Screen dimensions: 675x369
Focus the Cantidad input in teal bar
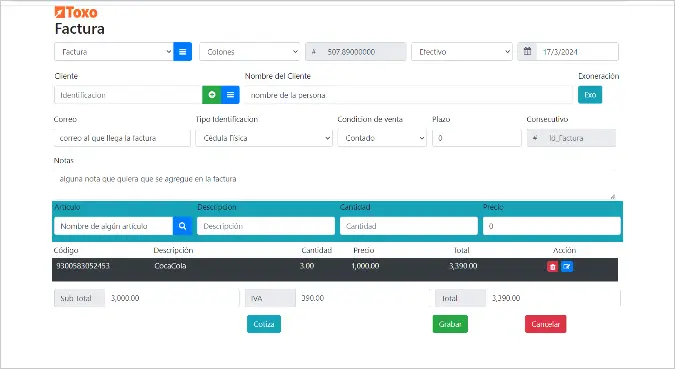409,226
